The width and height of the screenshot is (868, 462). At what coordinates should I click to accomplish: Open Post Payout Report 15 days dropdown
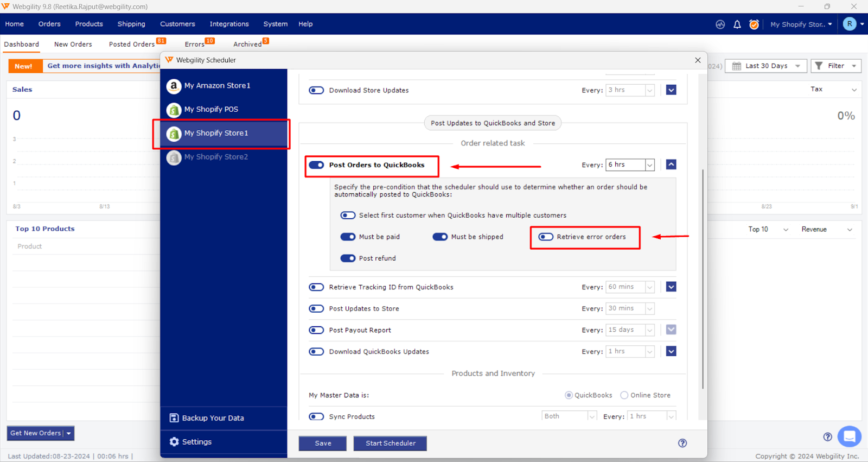(630, 330)
